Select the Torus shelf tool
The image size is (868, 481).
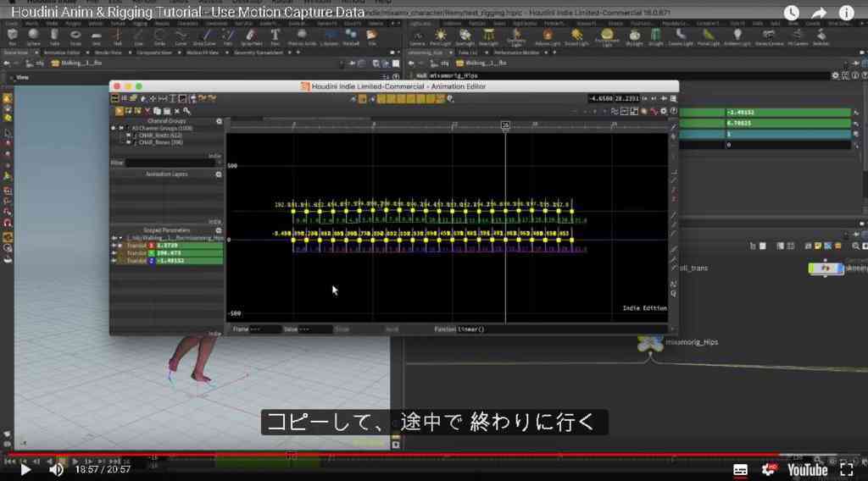[75, 37]
